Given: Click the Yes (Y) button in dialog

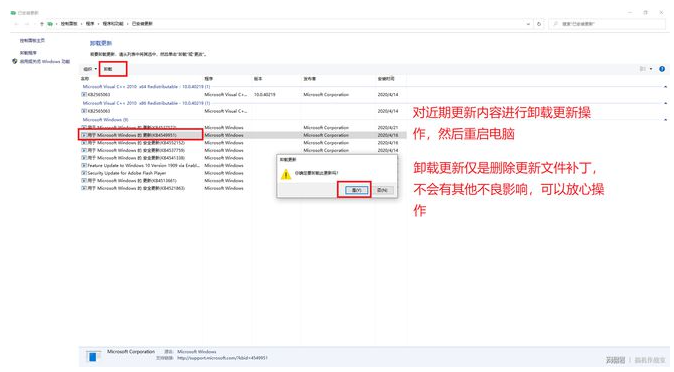Looking at the screenshot, I should [356, 190].
